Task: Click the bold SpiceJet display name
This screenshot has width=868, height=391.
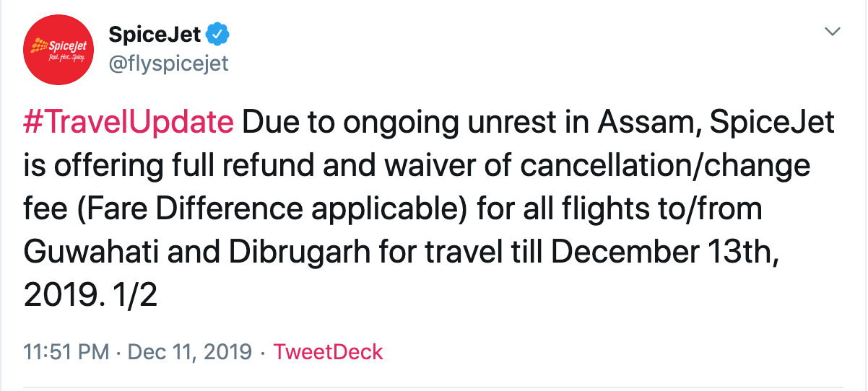Action: pyautogui.click(x=155, y=34)
